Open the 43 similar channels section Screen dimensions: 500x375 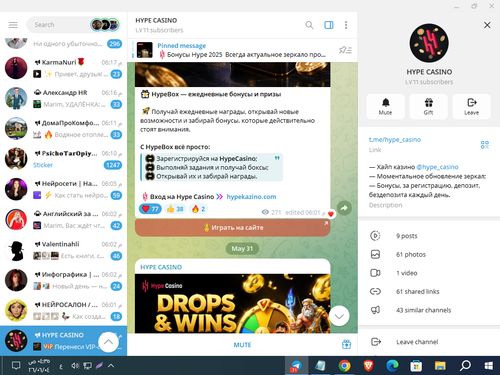coord(429,310)
